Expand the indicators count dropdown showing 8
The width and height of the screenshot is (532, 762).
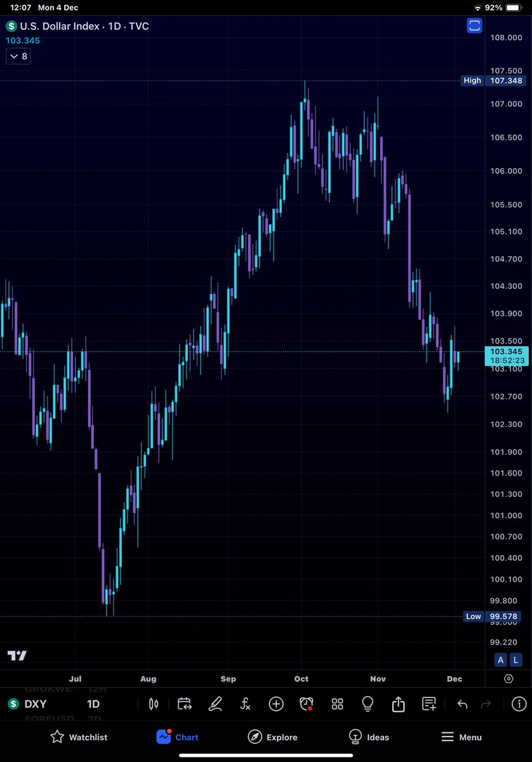click(x=18, y=56)
